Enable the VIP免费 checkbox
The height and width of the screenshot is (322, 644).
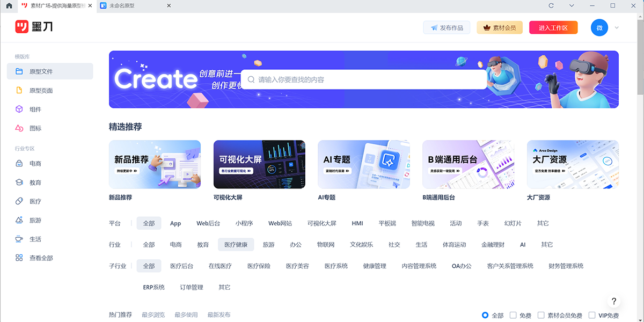point(591,316)
